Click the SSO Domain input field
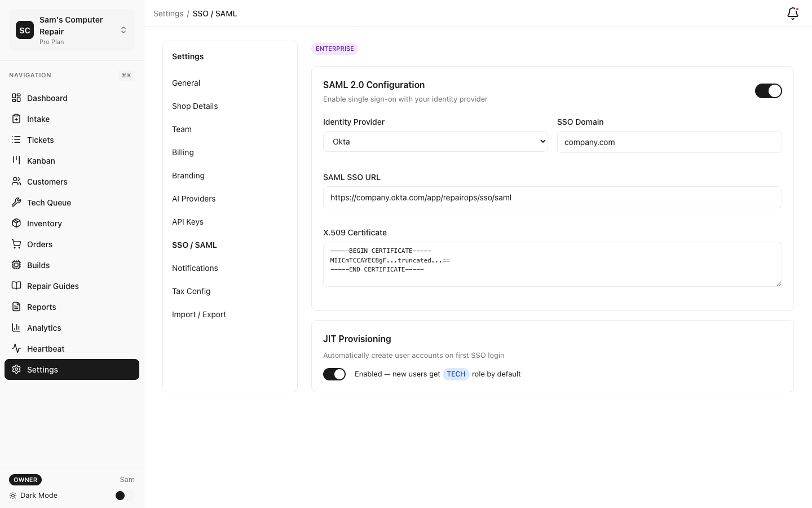 click(x=669, y=142)
